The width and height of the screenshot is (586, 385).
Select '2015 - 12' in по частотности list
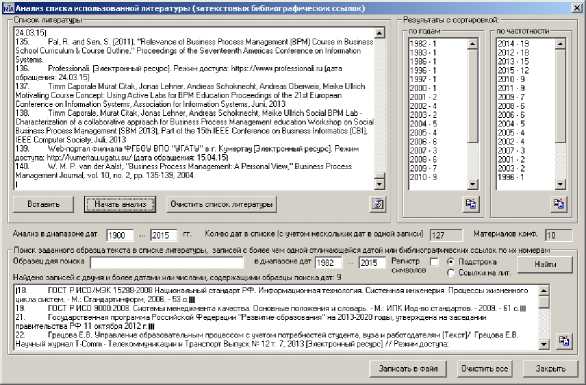513,71
